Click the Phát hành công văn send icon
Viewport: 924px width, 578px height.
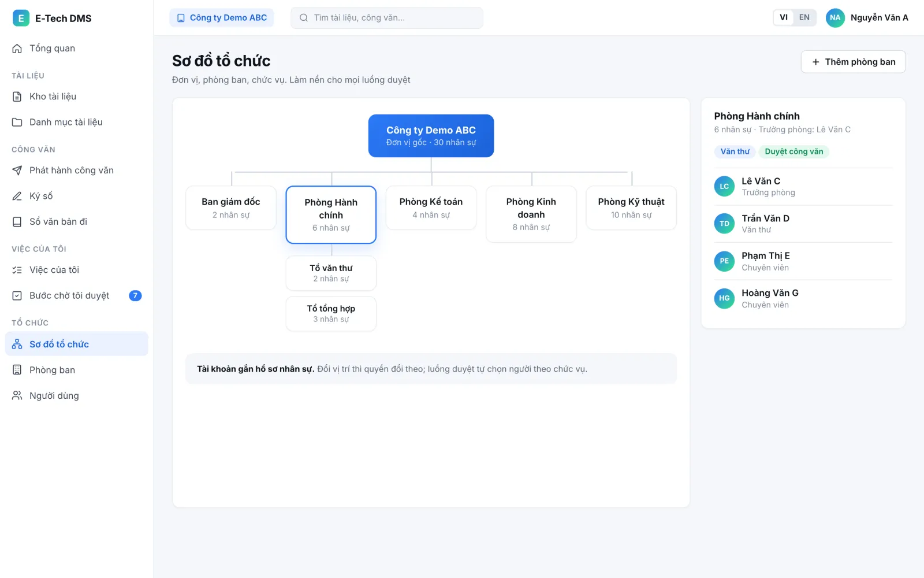pyautogui.click(x=17, y=171)
